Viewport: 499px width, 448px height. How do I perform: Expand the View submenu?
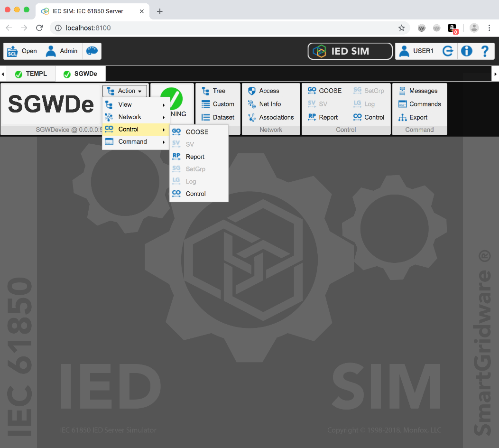(x=136, y=105)
